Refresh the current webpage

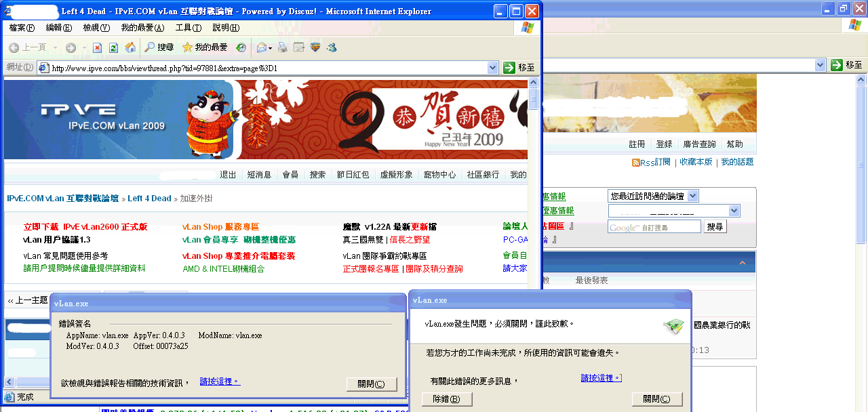[x=113, y=47]
